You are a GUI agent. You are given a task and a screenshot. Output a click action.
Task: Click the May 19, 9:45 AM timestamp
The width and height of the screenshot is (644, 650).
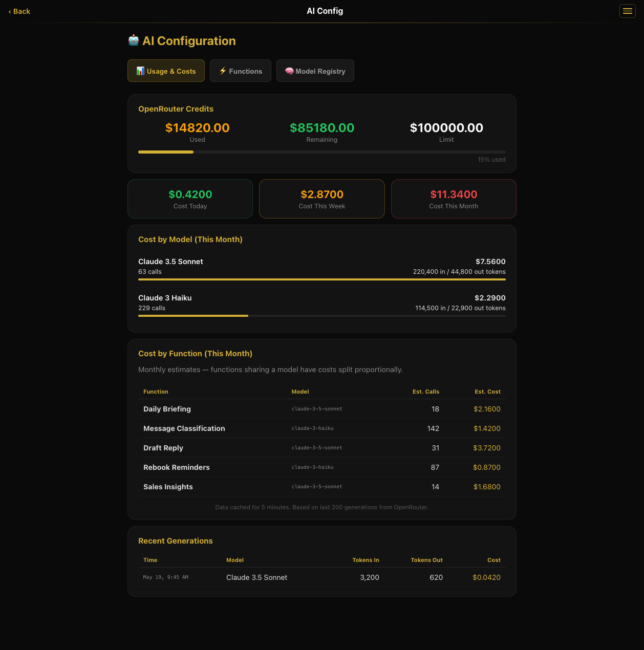click(166, 577)
